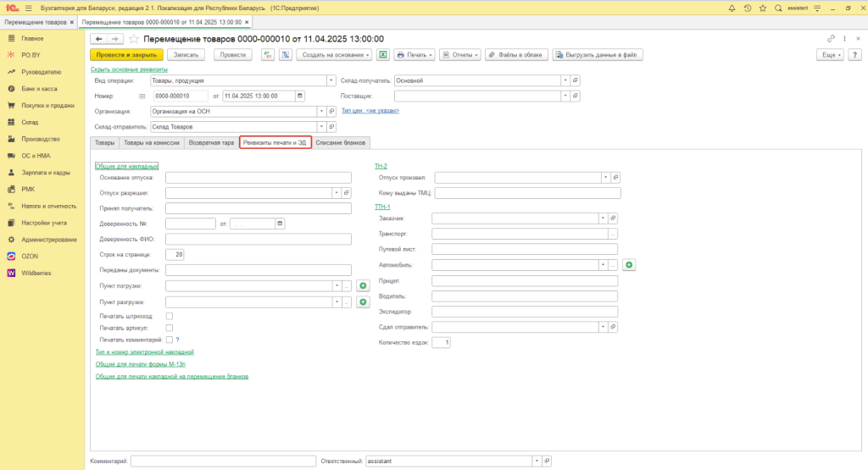Expand Поставщик dropdown arrow

[565, 96]
